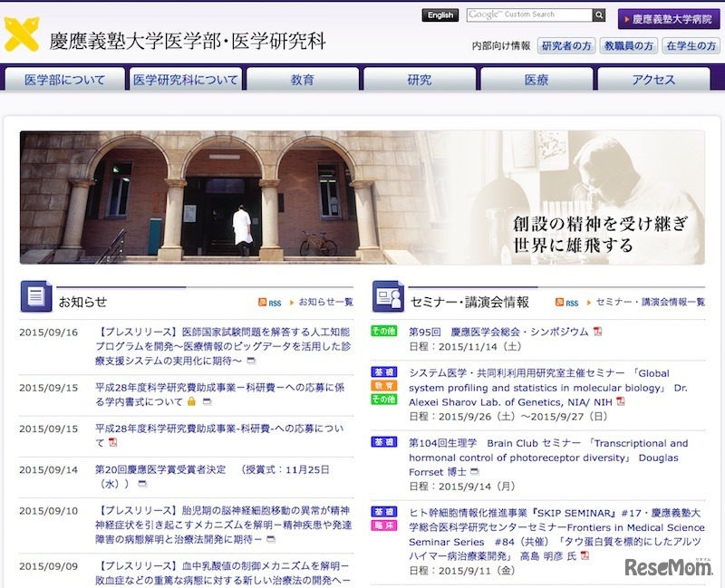The image size is (725, 588).
Task: Select the 教育 navigation tab
Action: [303, 80]
